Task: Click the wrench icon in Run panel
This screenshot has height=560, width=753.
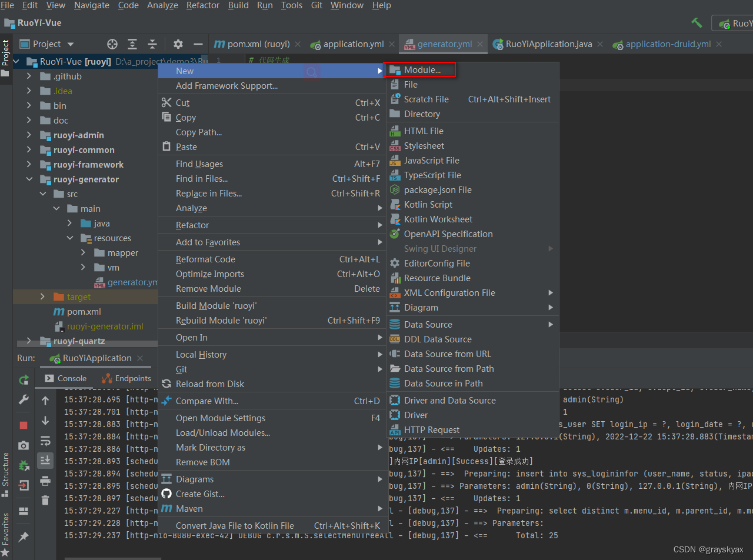Action: 24,400
